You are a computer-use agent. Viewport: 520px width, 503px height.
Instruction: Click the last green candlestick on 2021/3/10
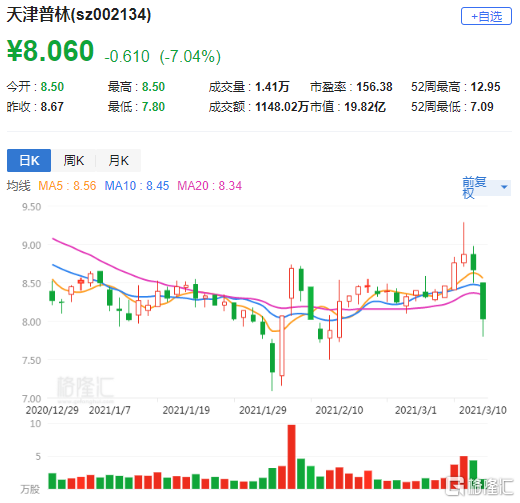[x=483, y=301]
